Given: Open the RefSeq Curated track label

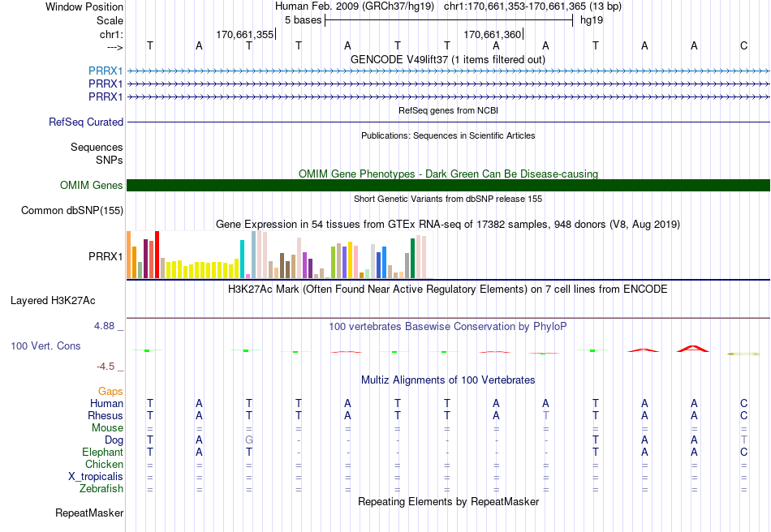Looking at the screenshot, I should click(86, 122).
